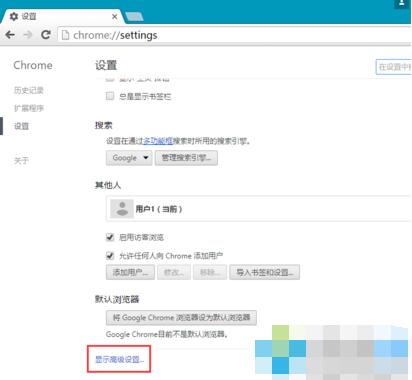Viewport: 412px width, 380px height.
Task: Open a new tab next to 设置
Action: tap(135, 16)
